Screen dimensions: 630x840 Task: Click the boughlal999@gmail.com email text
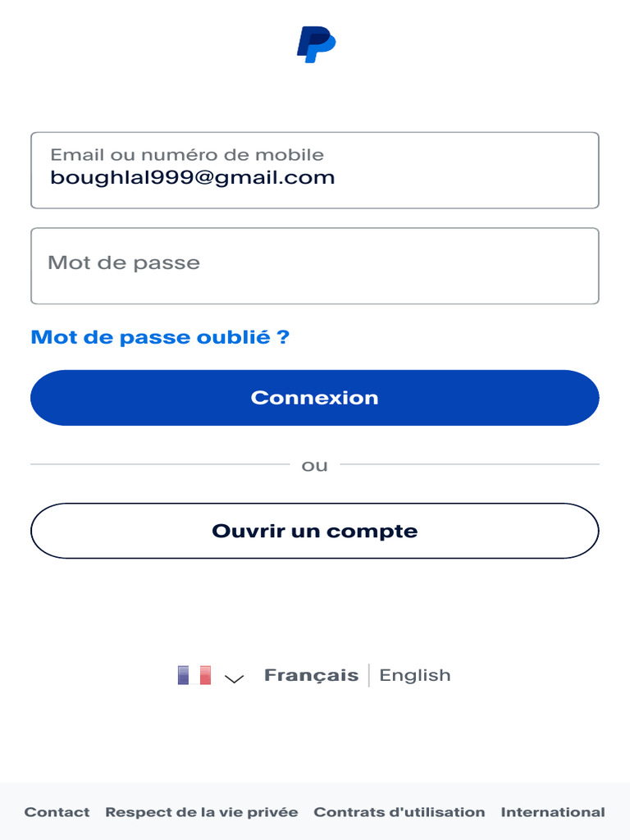click(192, 178)
